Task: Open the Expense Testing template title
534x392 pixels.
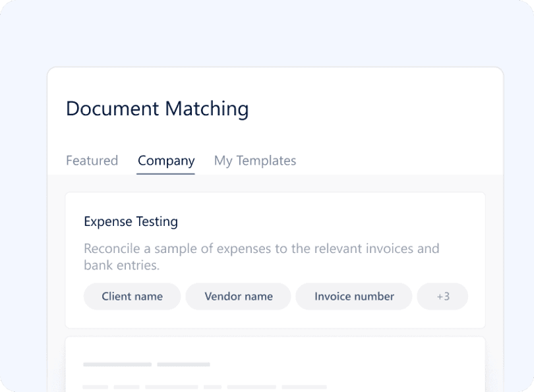Action: pos(131,221)
